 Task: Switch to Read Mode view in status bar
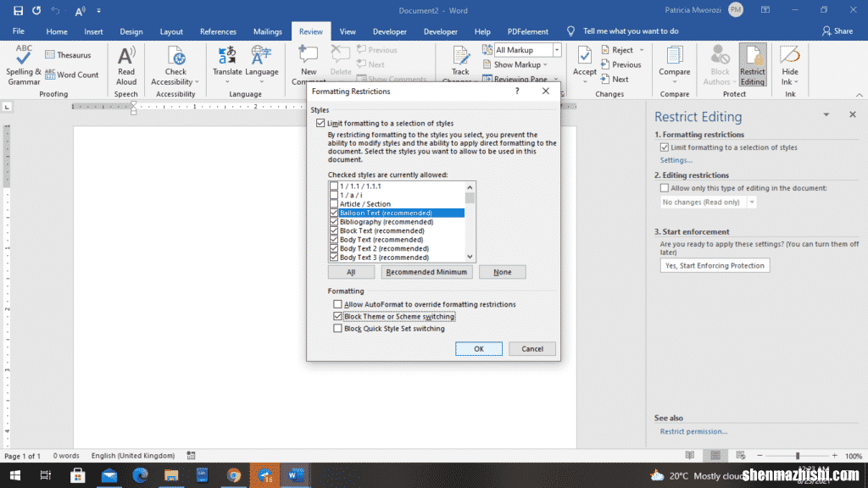tap(690, 456)
